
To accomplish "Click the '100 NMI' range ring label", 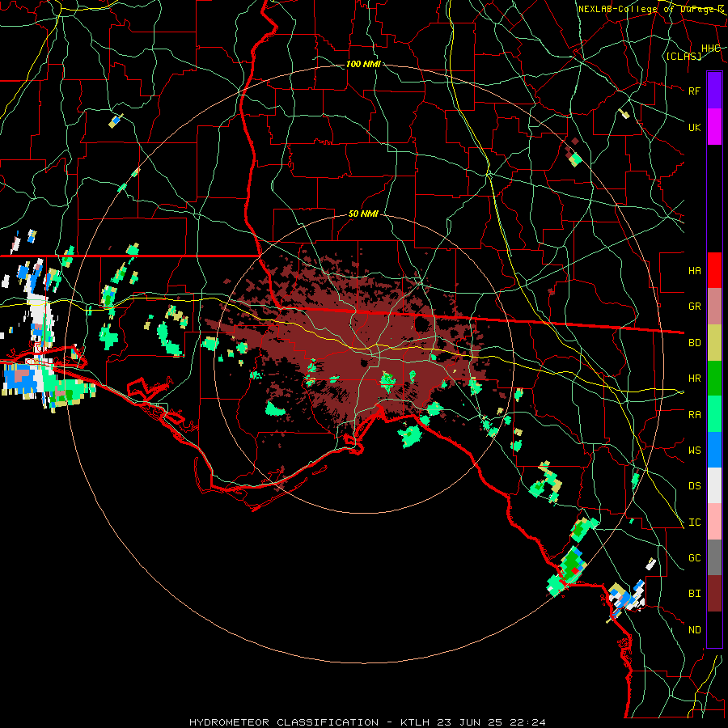I will pos(363,64).
